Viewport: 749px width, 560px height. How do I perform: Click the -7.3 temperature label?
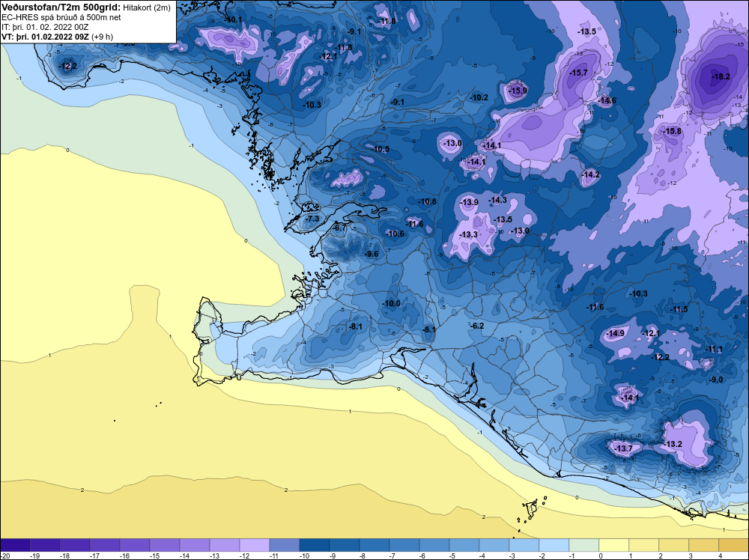coord(312,218)
